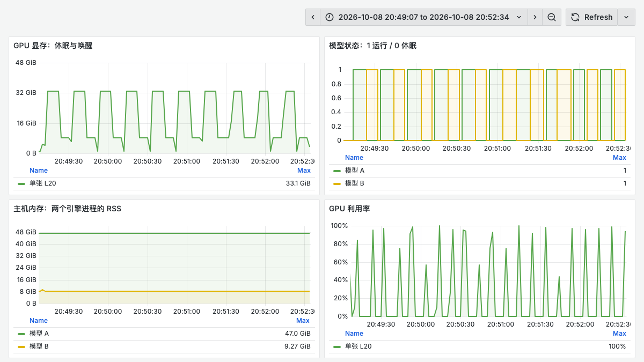Click the "主机内存：两个引擎进程的 RSS" panel title
This screenshot has height=362, width=644.
pyautogui.click(x=67, y=209)
